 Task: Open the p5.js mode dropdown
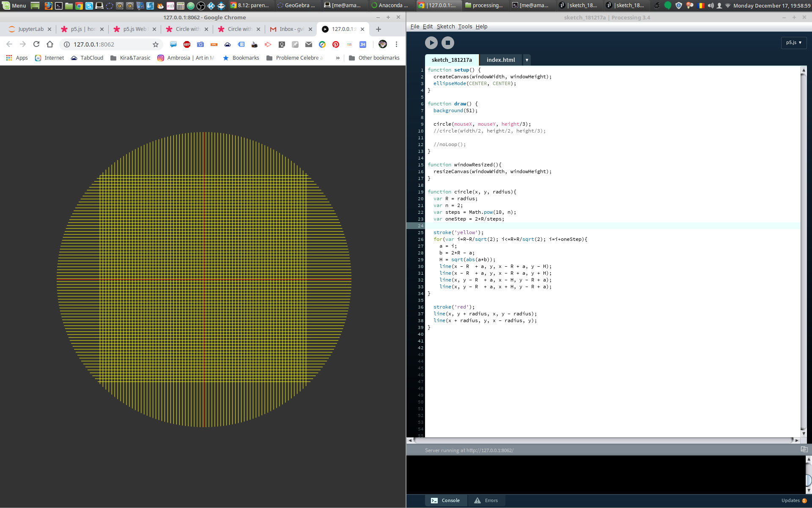[794, 43]
